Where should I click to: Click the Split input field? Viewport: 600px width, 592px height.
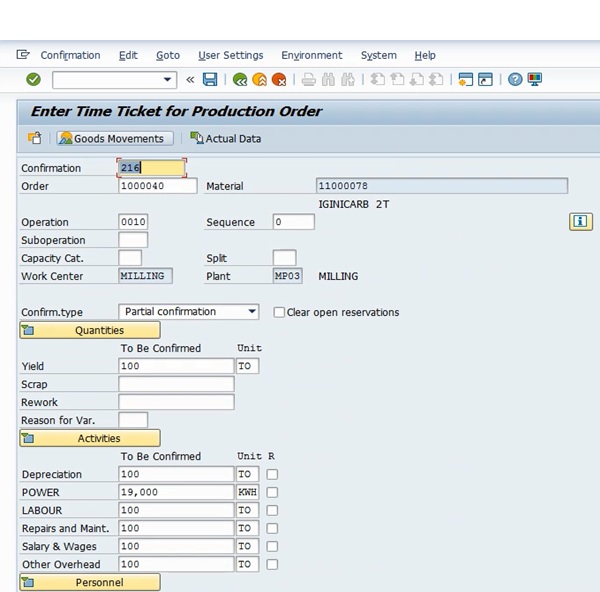[284, 258]
